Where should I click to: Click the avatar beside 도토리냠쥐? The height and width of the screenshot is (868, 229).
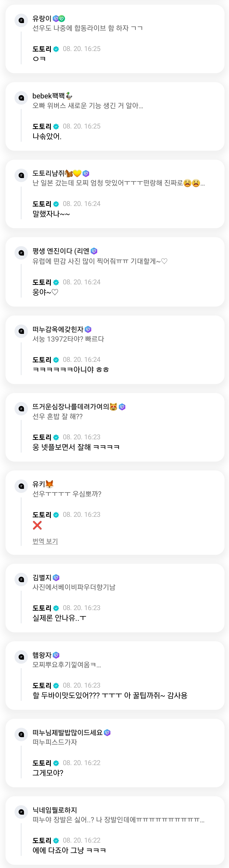[21, 175]
